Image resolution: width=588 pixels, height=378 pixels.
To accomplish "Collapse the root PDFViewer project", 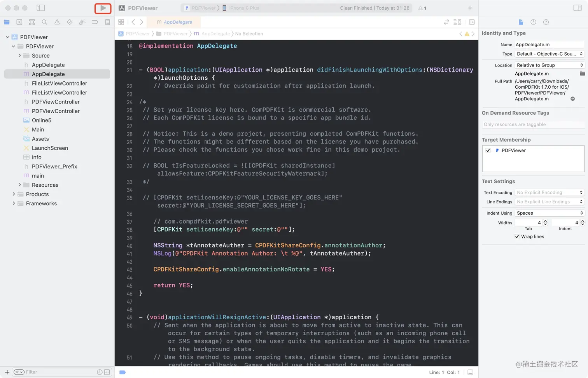I will point(7,37).
